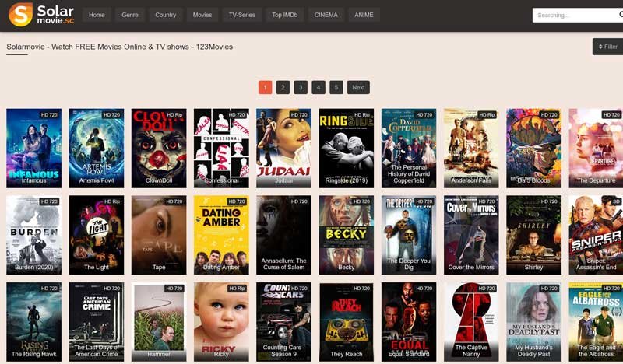Screen dimensions: 623x364
Task: Open the Home menu item
Action: pyautogui.click(x=97, y=15)
